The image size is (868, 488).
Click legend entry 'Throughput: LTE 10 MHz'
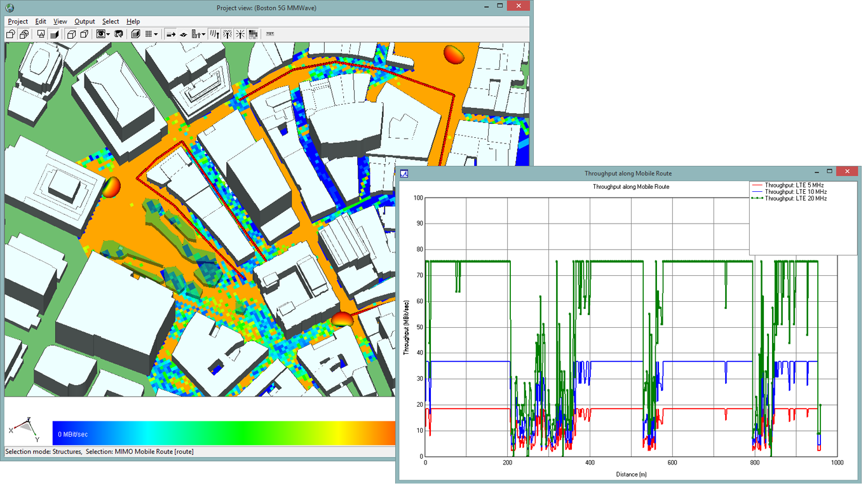pyautogui.click(x=796, y=192)
